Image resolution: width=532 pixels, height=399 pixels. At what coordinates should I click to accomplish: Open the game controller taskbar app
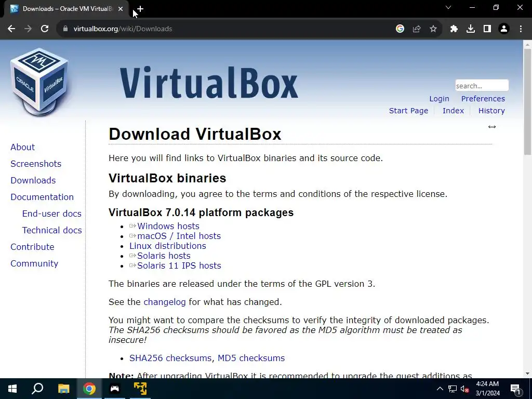tap(115, 389)
